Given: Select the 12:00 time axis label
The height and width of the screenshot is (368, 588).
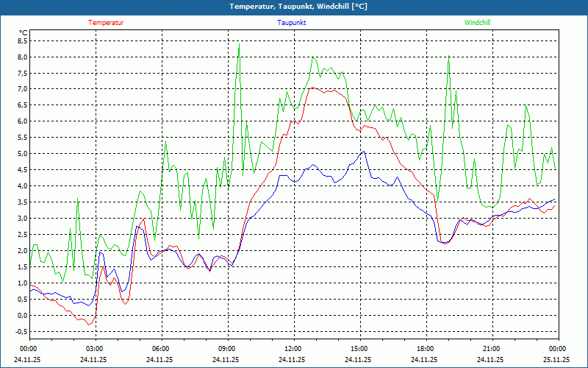Looking at the screenshot, I should [x=293, y=349].
